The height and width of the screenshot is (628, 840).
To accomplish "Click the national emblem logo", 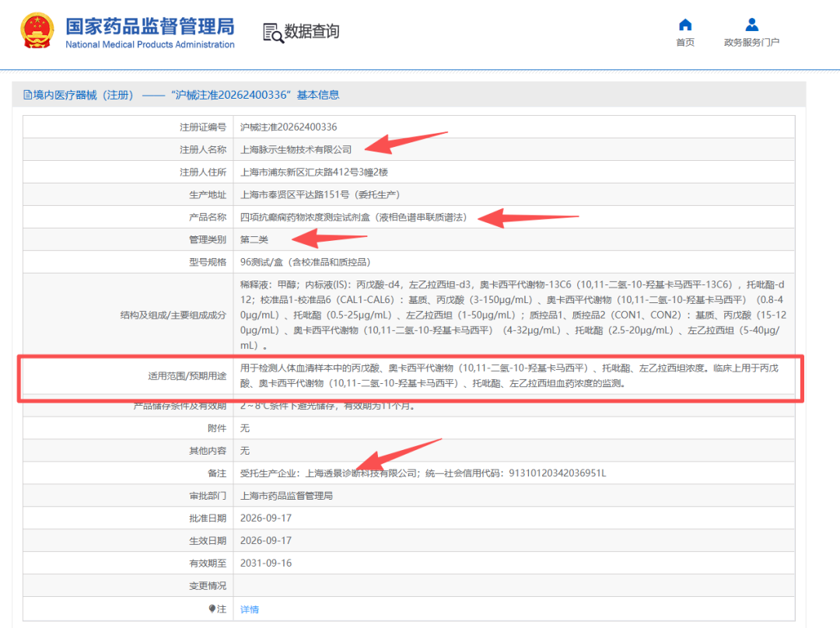I will click(37, 30).
